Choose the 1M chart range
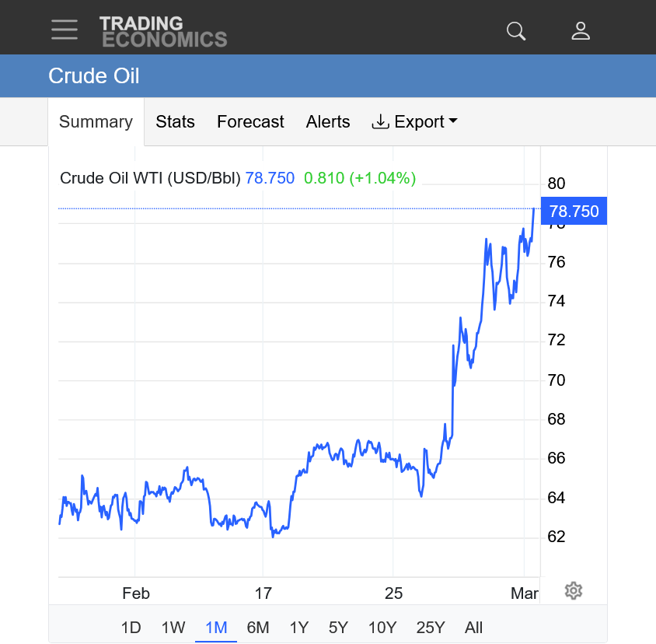The image size is (656, 644). 216,627
